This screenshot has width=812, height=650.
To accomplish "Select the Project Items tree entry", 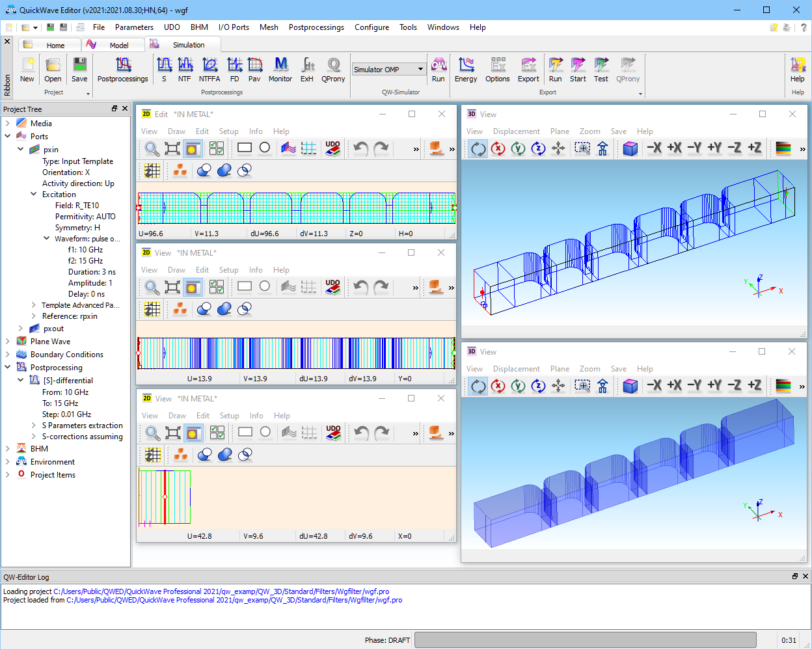I will tap(53, 475).
